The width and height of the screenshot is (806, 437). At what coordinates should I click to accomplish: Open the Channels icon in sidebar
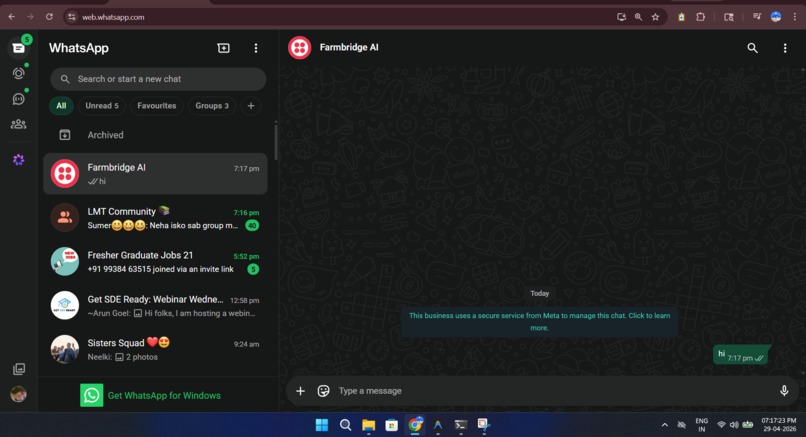click(19, 99)
